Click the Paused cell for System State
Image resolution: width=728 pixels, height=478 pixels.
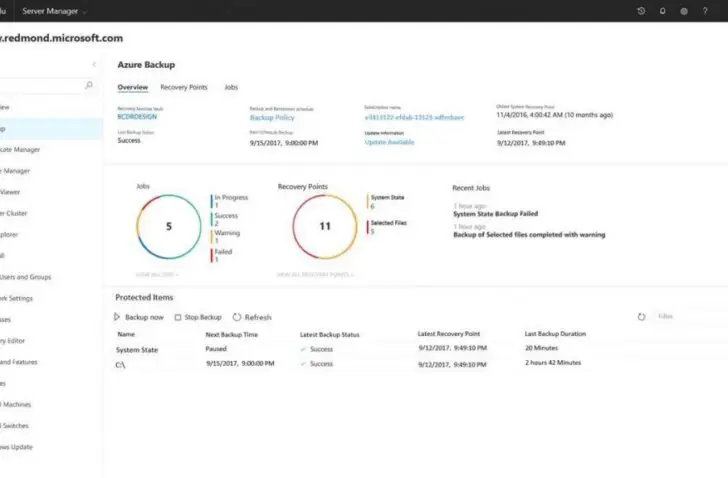216,349
